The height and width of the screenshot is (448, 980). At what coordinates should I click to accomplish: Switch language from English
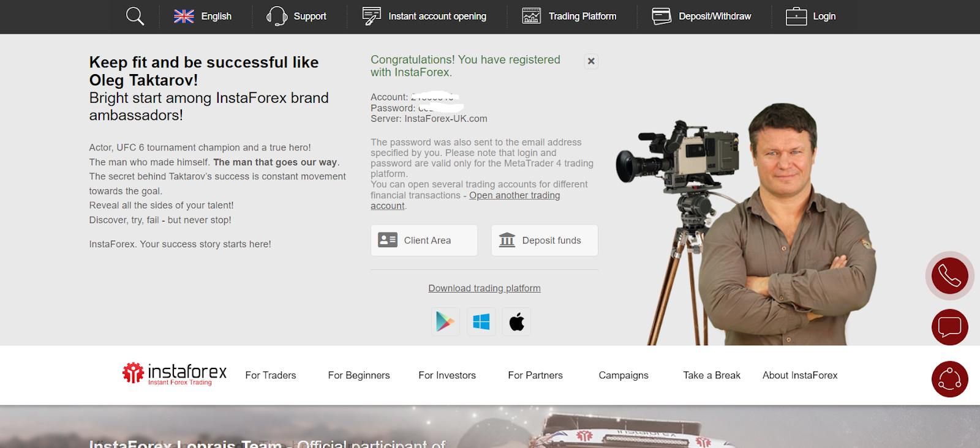216,17
